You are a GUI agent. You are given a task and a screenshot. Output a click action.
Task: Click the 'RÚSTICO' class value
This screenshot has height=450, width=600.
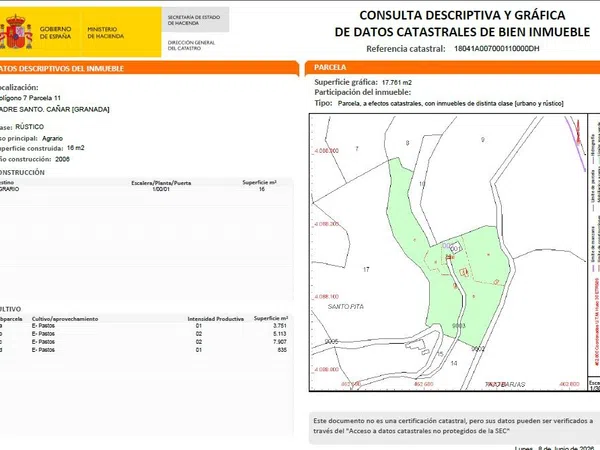(x=29, y=127)
